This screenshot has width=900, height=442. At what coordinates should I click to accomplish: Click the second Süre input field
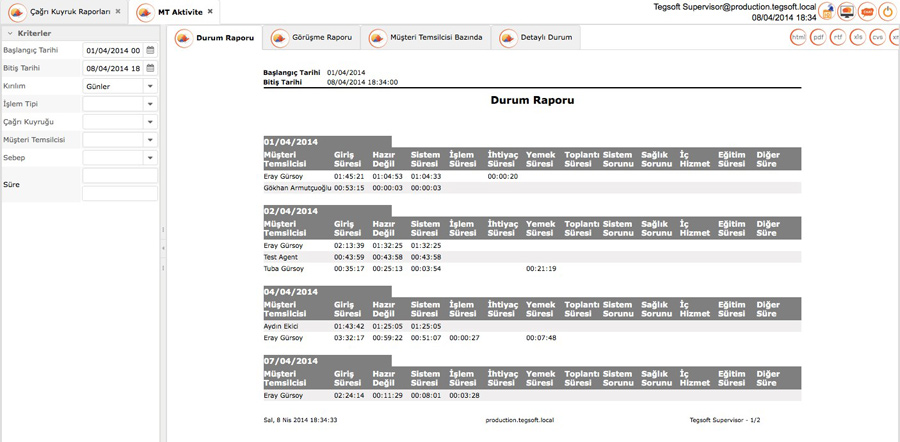[120, 193]
